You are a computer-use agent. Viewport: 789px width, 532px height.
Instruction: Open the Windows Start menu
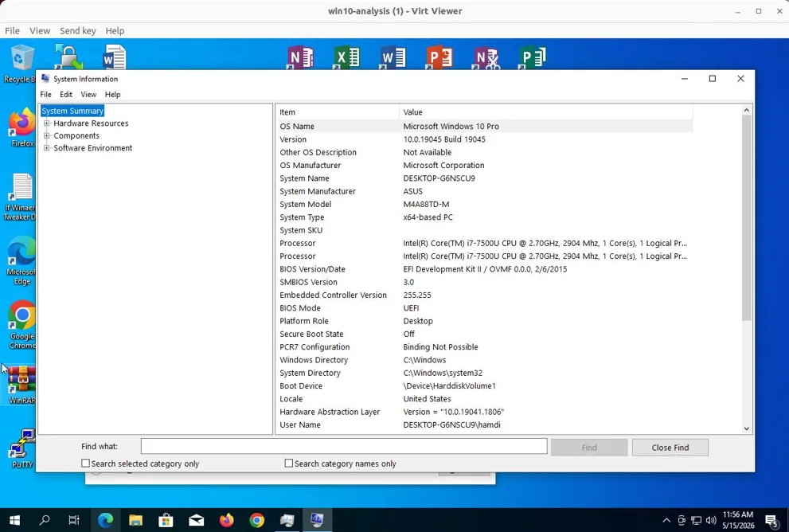(x=14, y=520)
